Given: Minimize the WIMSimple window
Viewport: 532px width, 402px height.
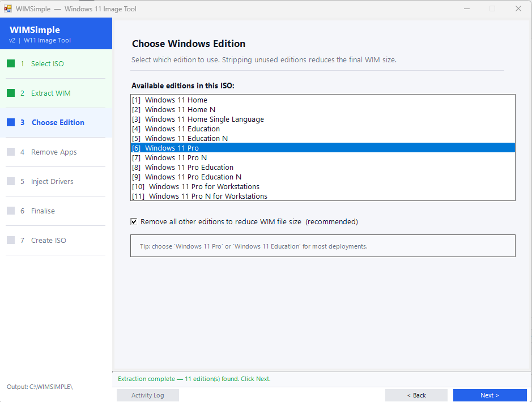Looking at the screenshot, I should [466, 9].
